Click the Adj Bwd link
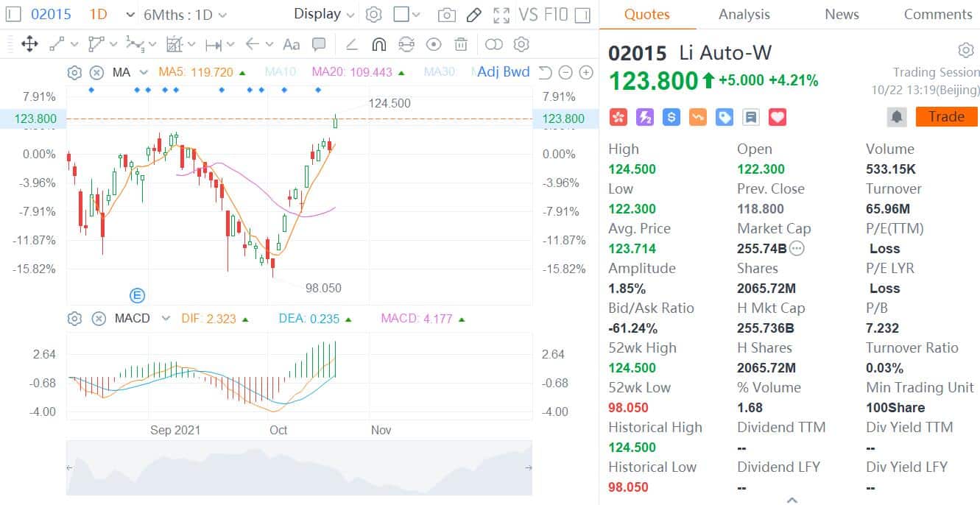This screenshot has width=980, height=505. (x=503, y=71)
